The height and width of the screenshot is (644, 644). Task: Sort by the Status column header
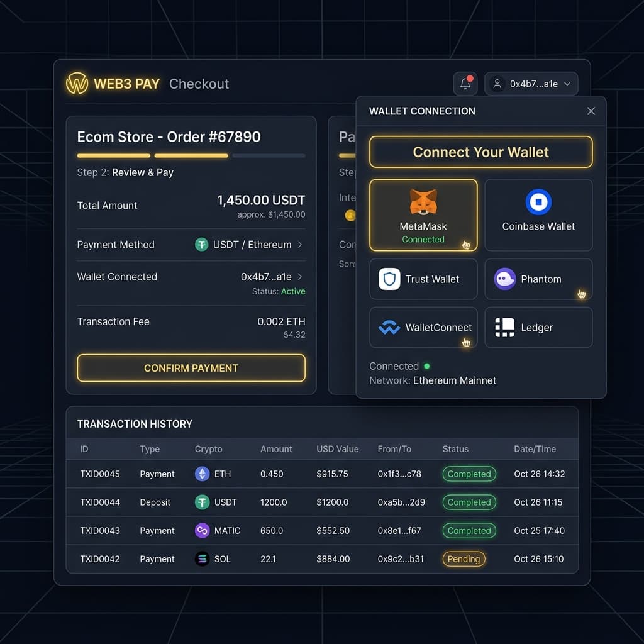455,449
